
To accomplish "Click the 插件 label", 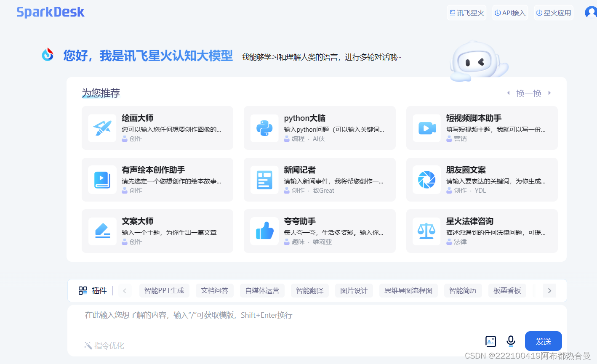I will click(x=99, y=290).
